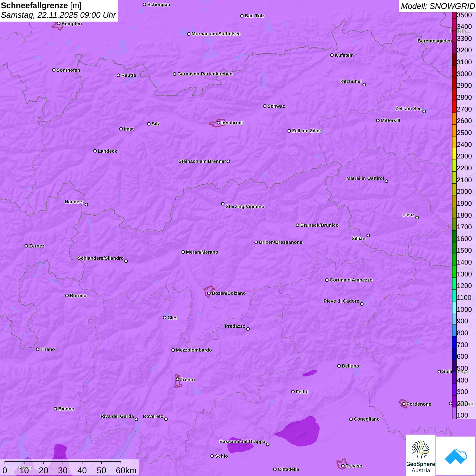The image size is (476, 476).
Task: Click the 'Berchtesgaden' label
Action: pos(435,41)
